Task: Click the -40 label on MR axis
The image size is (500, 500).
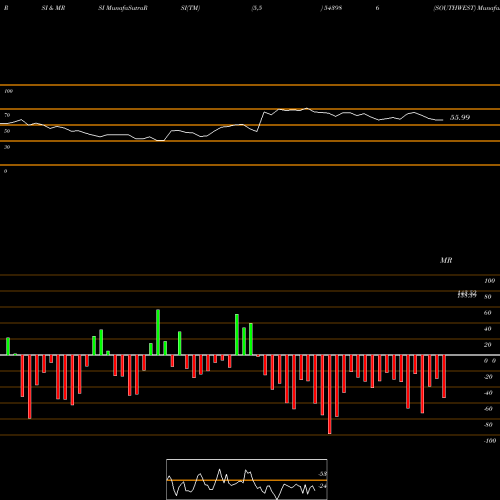Action: coord(488,393)
